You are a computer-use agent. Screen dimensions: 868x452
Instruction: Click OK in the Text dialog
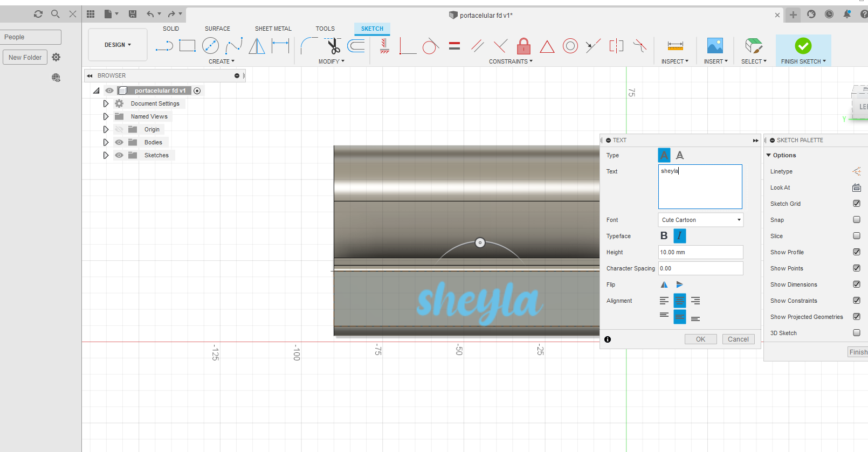point(700,339)
